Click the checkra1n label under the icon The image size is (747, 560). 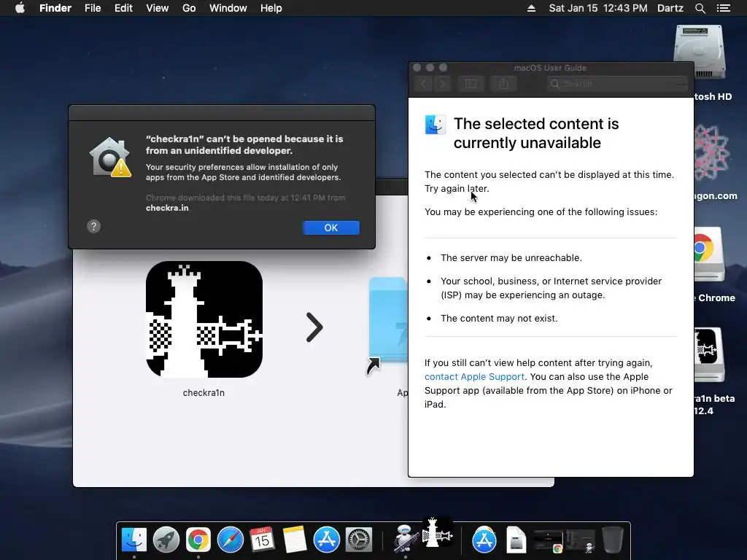[204, 393]
